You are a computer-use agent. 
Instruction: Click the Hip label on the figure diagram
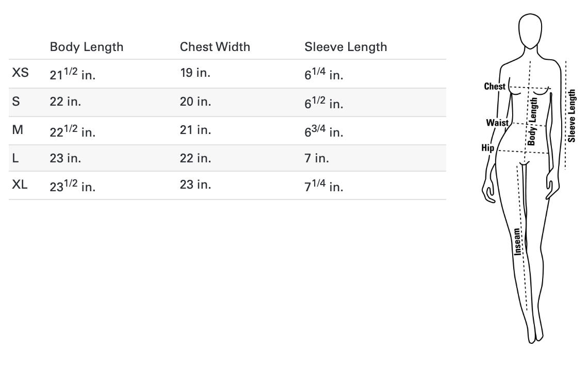click(487, 148)
